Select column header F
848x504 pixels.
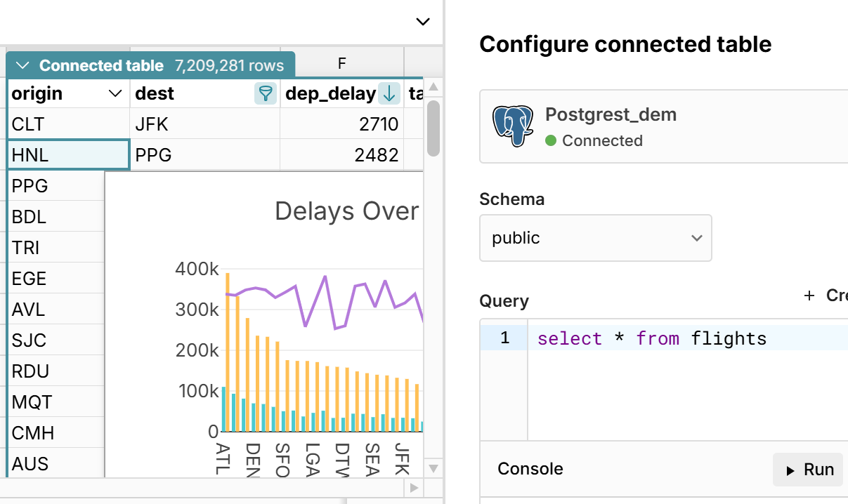click(x=342, y=63)
